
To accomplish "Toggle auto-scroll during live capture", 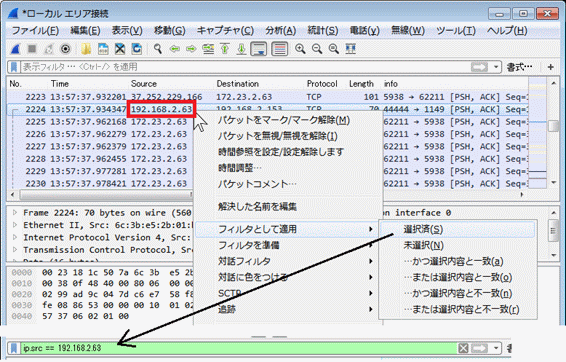I will pyautogui.click(x=259, y=49).
